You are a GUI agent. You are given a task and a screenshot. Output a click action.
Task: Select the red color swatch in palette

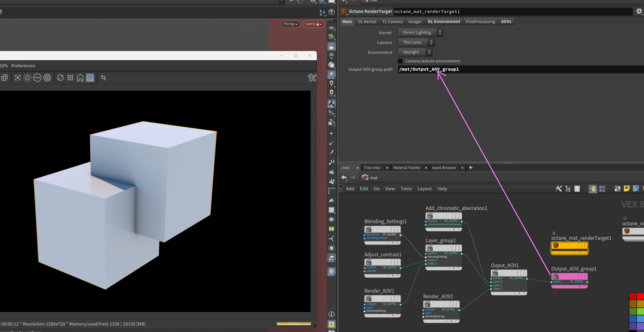coord(633,296)
